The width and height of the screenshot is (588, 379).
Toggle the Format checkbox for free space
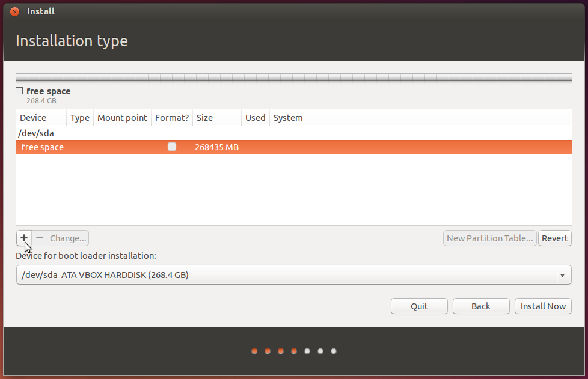tap(172, 147)
